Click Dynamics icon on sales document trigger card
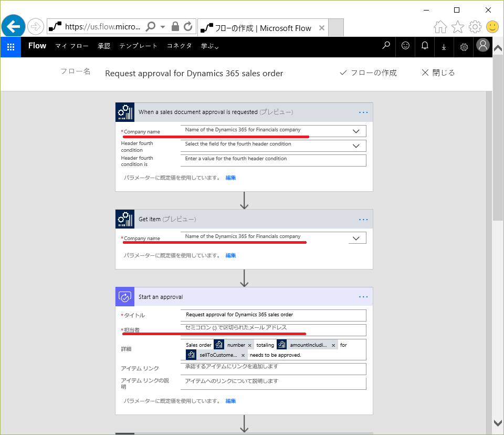The height and width of the screenshot is (435, 504). click(125, 112)
